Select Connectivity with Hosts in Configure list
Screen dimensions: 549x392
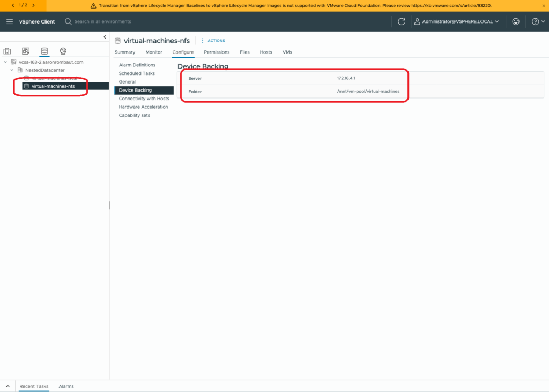tap(144, 99)
